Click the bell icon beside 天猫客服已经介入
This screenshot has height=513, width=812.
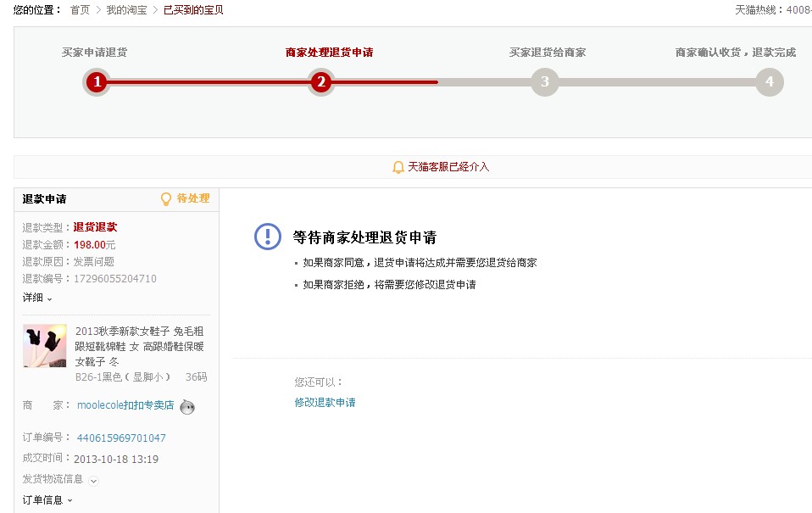point(398,166)
